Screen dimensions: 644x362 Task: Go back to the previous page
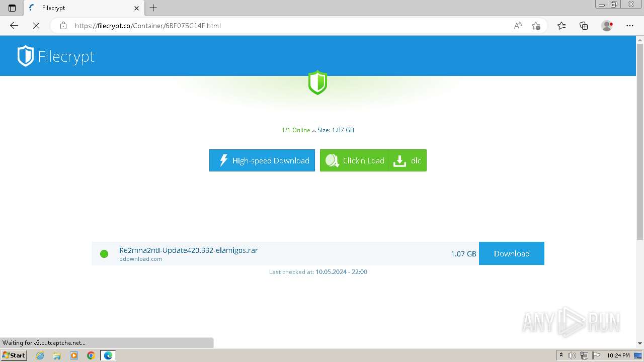[14, 26]
